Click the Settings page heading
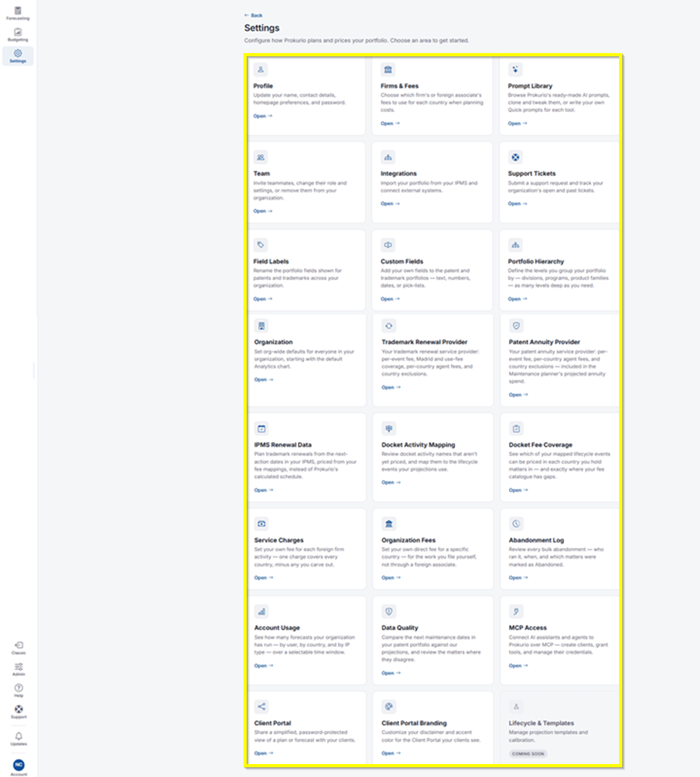This screenshot has width=700, height=777. [262, 28]
